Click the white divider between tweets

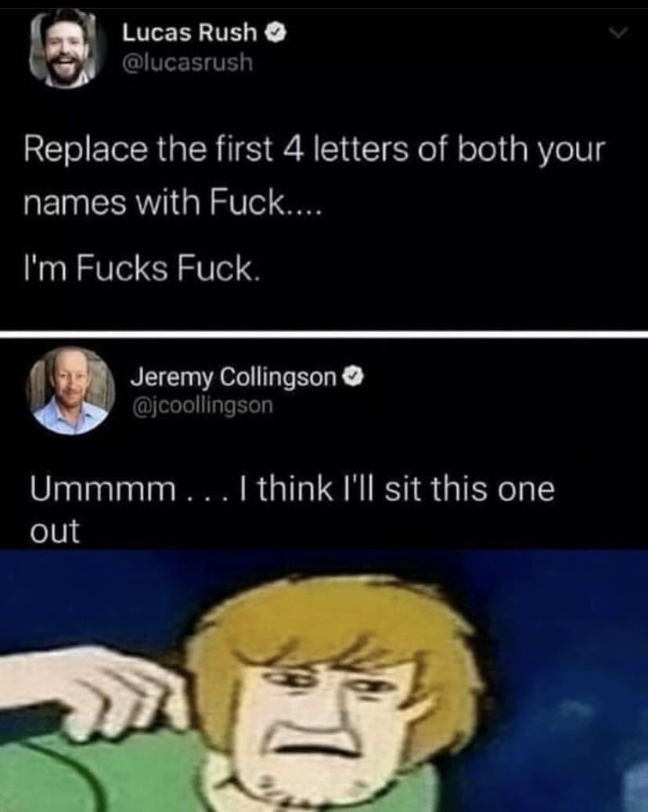[x=324, y=334]
